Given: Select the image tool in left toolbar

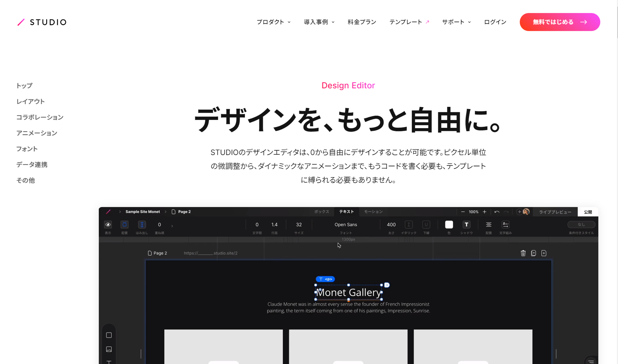Looking at the screenshot, I should tap(109, 349).
